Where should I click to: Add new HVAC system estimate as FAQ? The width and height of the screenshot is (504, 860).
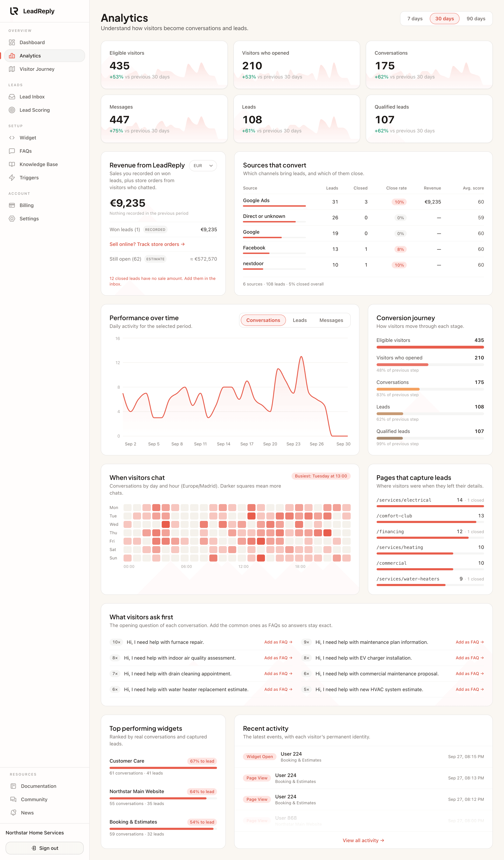coord(470,689)
